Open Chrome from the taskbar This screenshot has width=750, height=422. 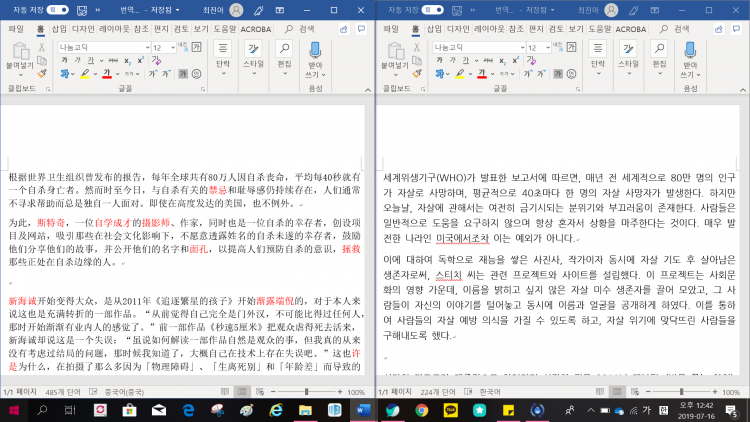coord(421,410)
